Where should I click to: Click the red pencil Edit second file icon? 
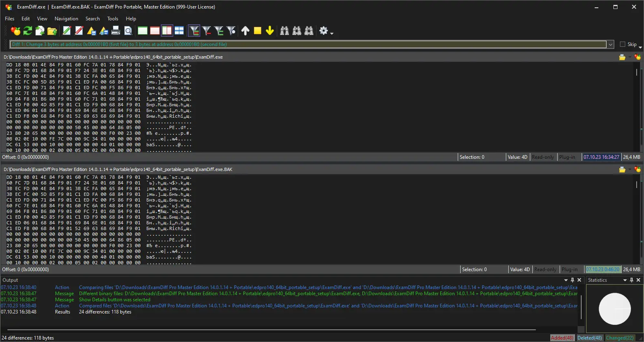coord(79,31)
